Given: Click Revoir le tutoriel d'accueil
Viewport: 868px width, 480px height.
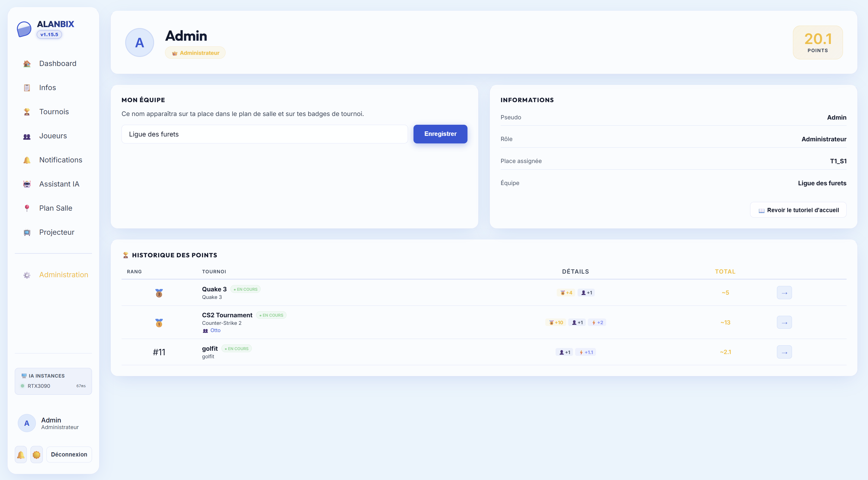Looking at the screenshot, I should point(798,210).
